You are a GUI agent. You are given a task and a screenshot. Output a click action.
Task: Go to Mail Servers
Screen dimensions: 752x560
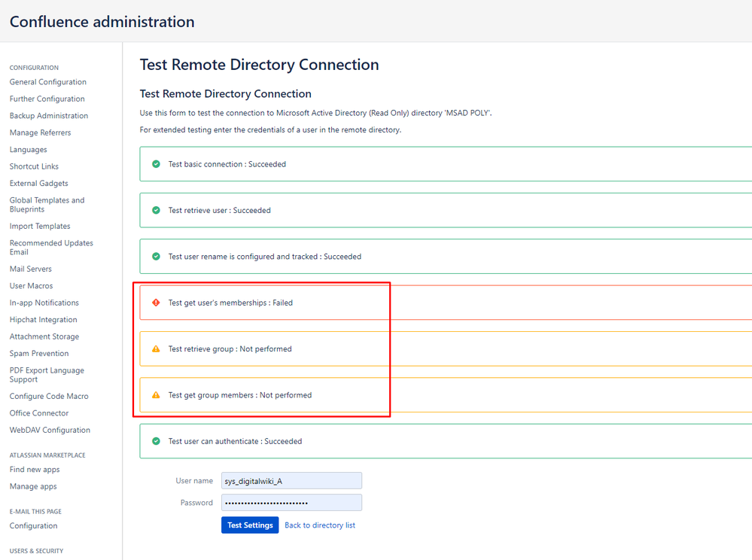coord(31,269)
